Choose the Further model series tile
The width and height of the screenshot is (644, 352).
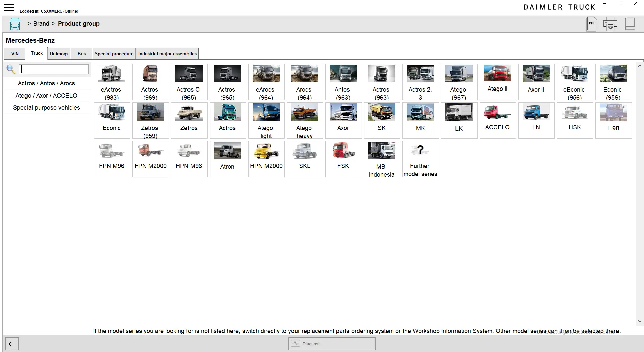pos(420,159)
